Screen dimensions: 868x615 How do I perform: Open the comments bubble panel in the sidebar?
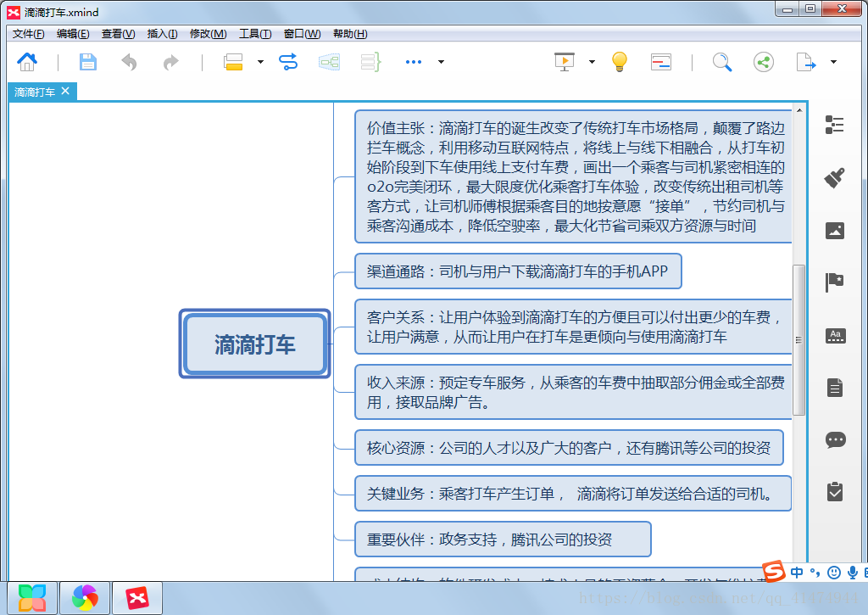pos(835,440)
